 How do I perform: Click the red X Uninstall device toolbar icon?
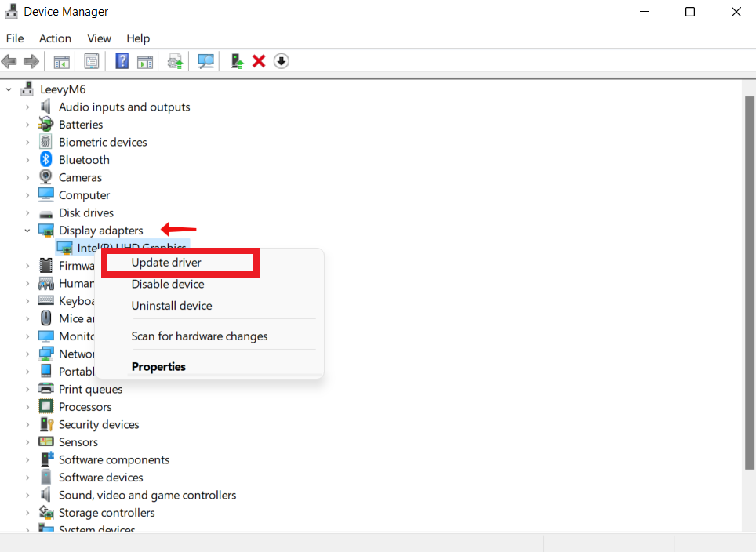(x=259, y=60)
